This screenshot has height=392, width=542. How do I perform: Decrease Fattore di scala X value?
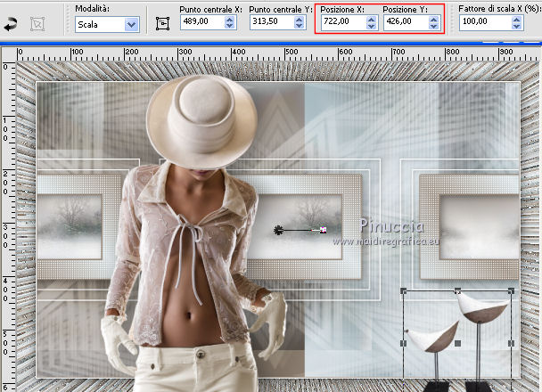pos(517,26)
